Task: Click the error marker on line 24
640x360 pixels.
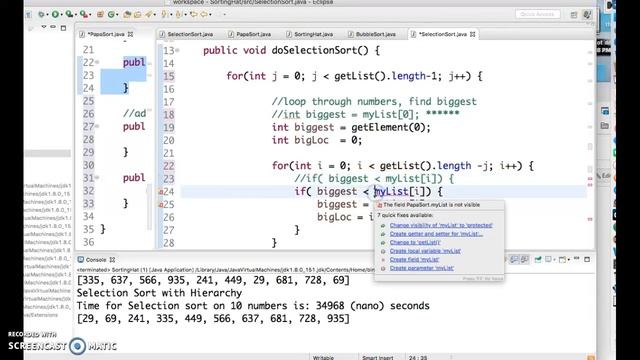Action: tap(161, 191)
